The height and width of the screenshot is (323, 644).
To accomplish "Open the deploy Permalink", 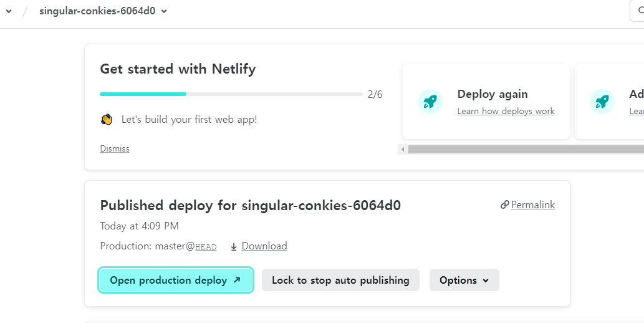I will (532, 205).
